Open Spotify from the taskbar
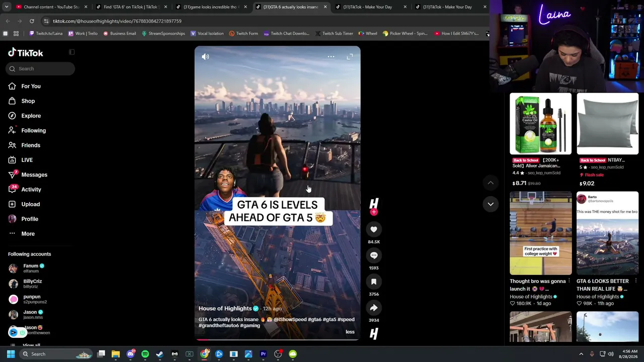Viewport: 644px width, 362px height. (x=145, y=354)
